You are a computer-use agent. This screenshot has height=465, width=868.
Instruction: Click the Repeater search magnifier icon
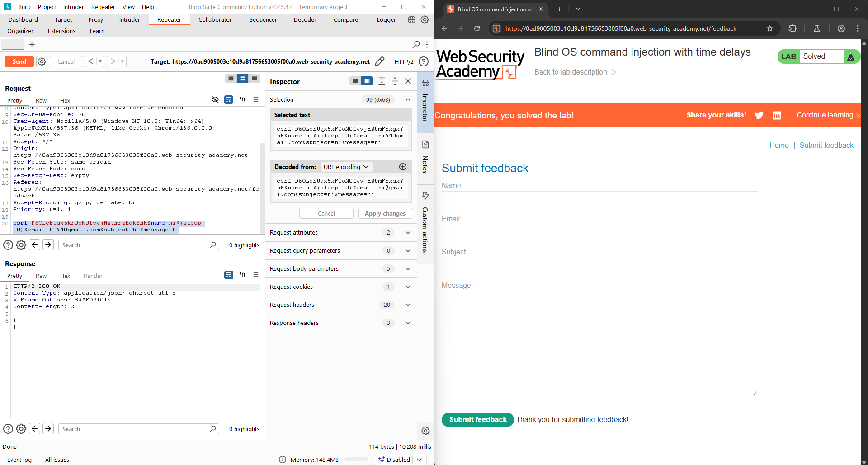(x=416, y=44)
